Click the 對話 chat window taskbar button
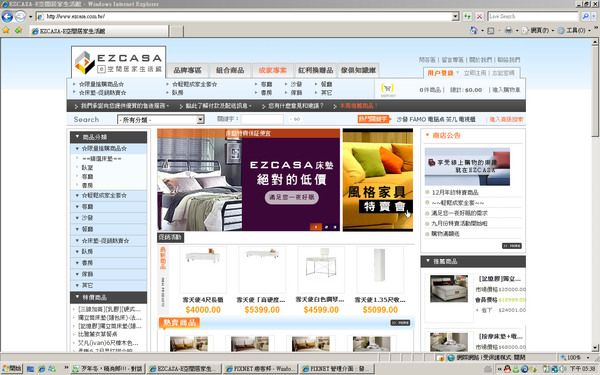Image resolution: width=600 pixels, height=375 pixels. pyautogui.click(x=107, y=369)
